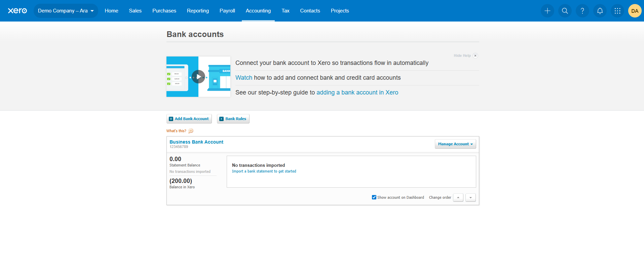This screenshot has width=644, height=266.
Task: View notifications bell
Action: coord(600,11)
